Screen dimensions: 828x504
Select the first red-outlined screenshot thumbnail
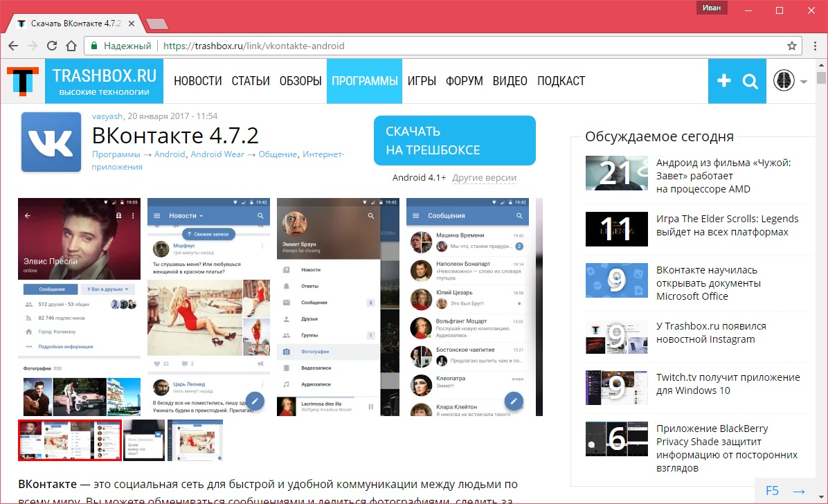[70, 440]
